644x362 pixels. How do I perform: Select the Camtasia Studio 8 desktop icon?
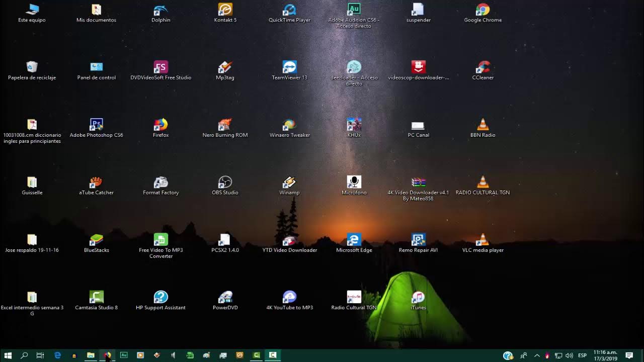96,300
